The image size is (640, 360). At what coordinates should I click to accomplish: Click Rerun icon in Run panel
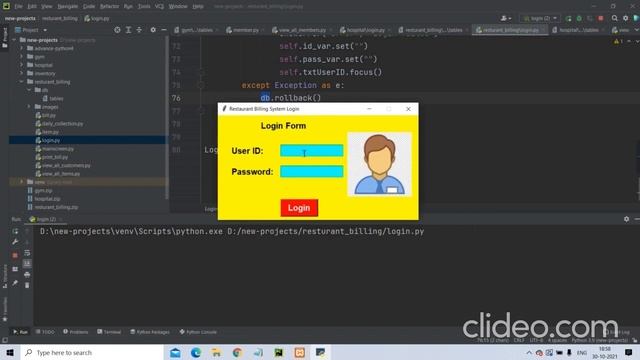point(15,231)
